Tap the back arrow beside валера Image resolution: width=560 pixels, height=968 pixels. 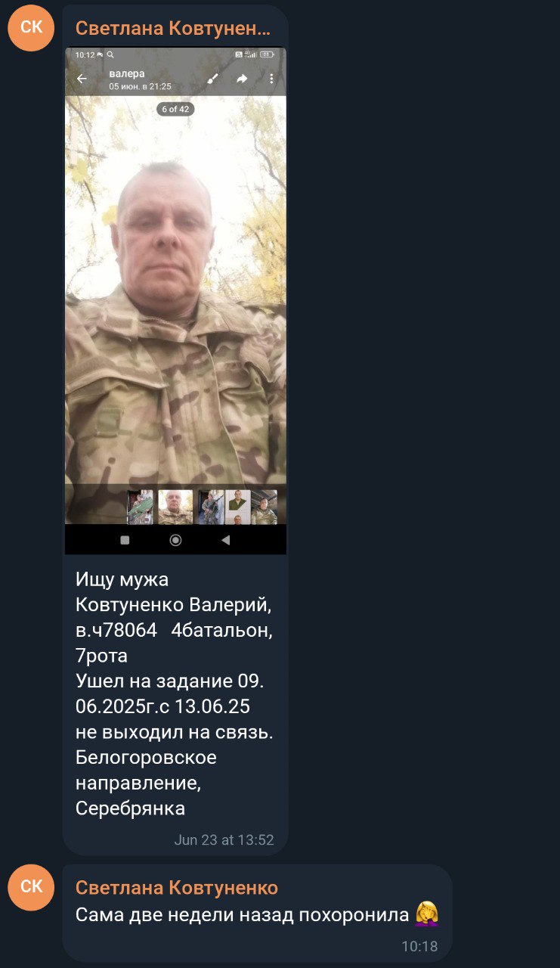(82, 79)
